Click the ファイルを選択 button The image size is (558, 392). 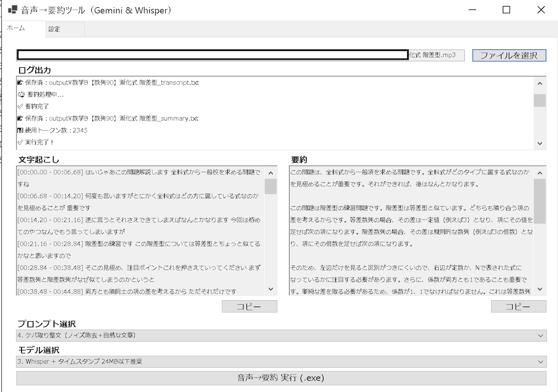coord(509,55)
